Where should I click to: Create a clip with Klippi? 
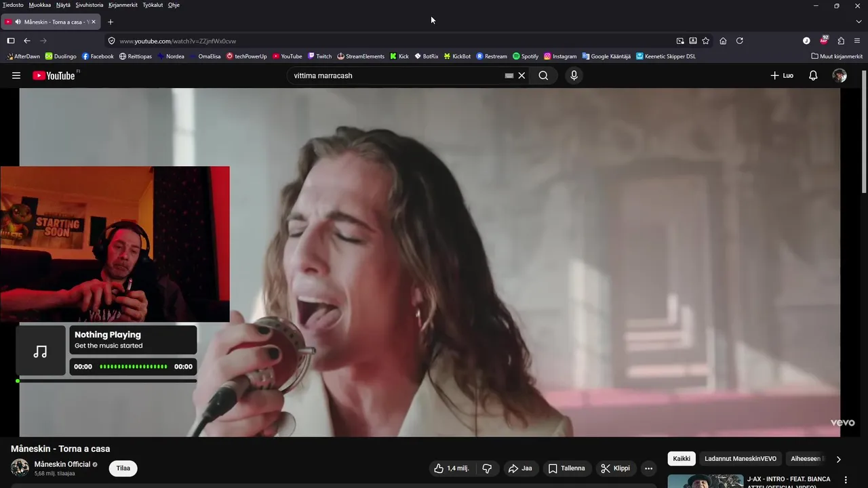tap(615, 468)
